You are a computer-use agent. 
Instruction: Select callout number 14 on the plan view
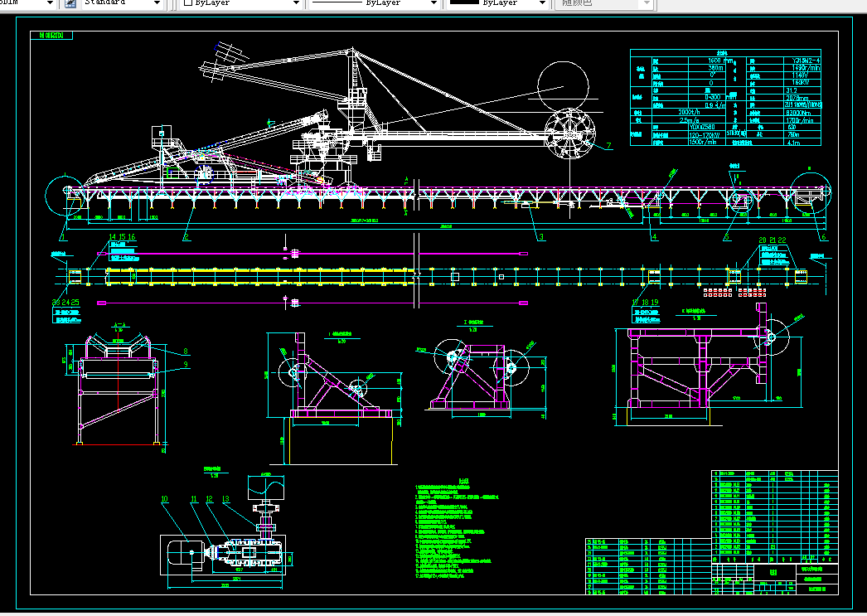coord(113,236)
